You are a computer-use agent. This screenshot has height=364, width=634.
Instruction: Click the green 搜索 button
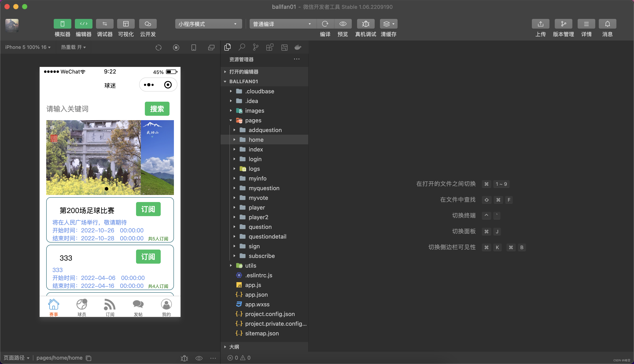tap(157, 109)
